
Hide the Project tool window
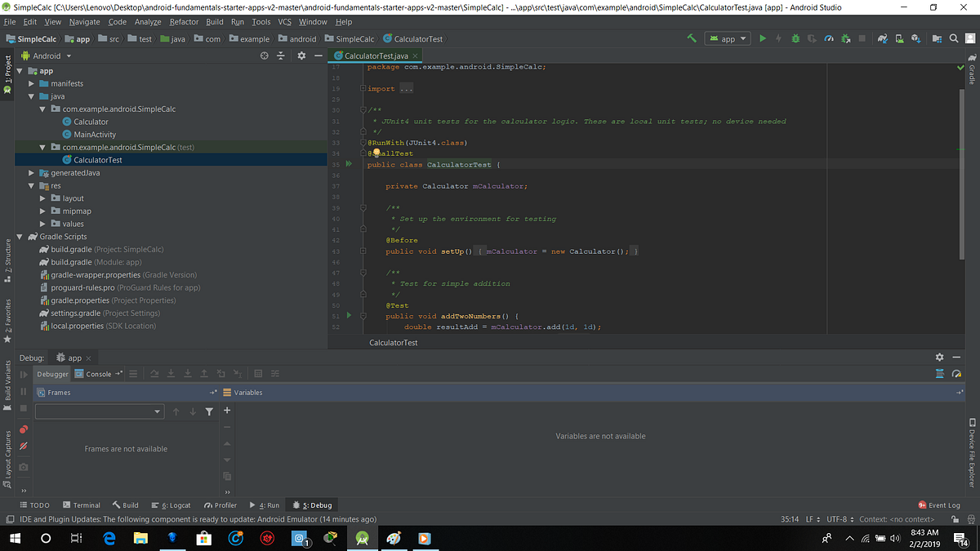tap(318, 56)
